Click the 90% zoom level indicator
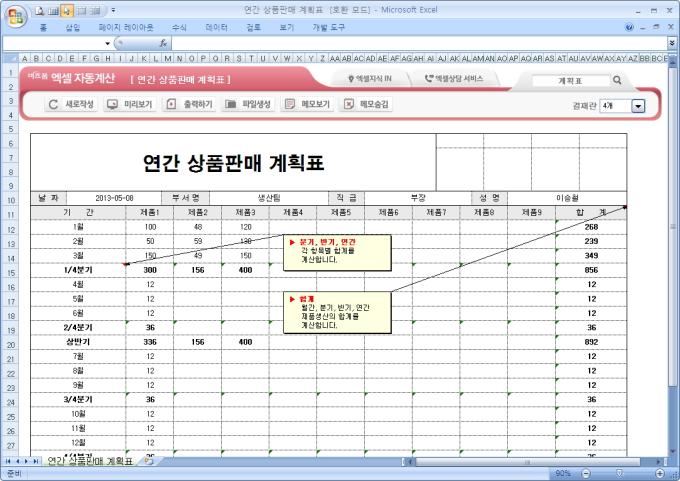This screenshot has width=680, height=481. 563,473
